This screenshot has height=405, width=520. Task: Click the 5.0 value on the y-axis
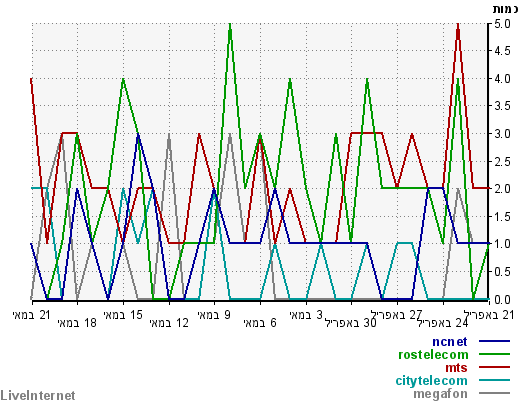(502, 24)
